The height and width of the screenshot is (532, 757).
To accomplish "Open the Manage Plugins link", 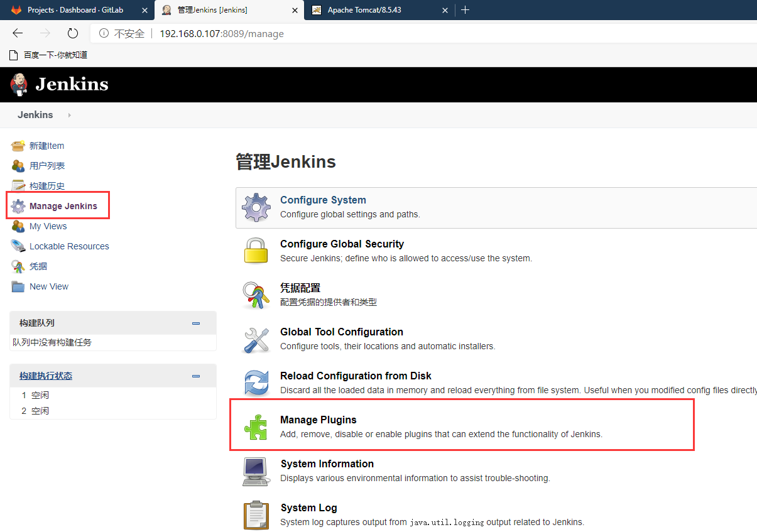I will pos(318,420).
